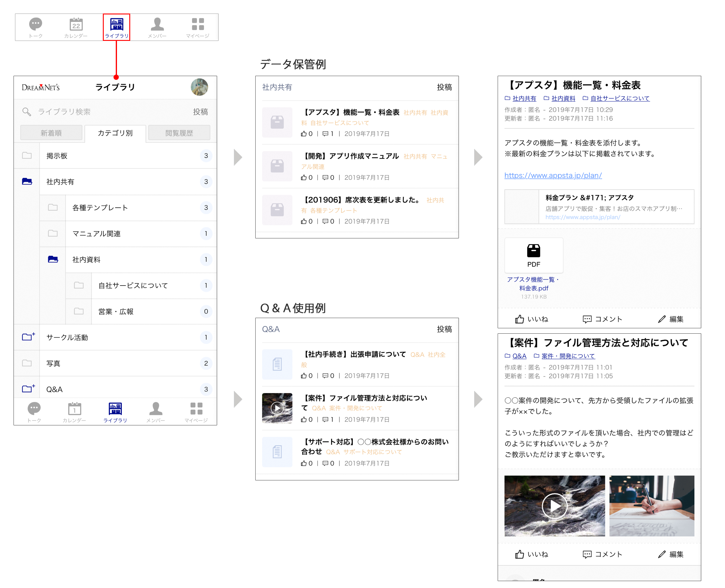
Task: Click https://www.appsta.jp/plan/ link in article body
Action: pyautogui.click(x=553, y=176)
